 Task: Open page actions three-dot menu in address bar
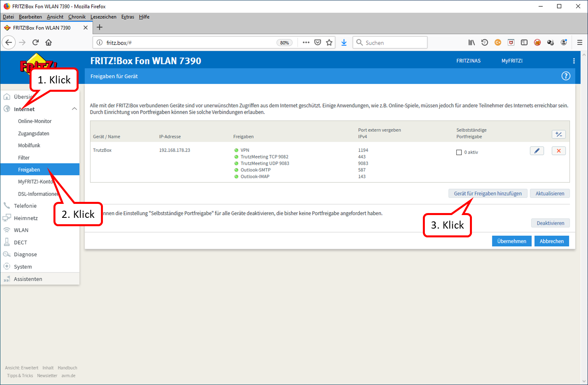click(x=306, y=42)
